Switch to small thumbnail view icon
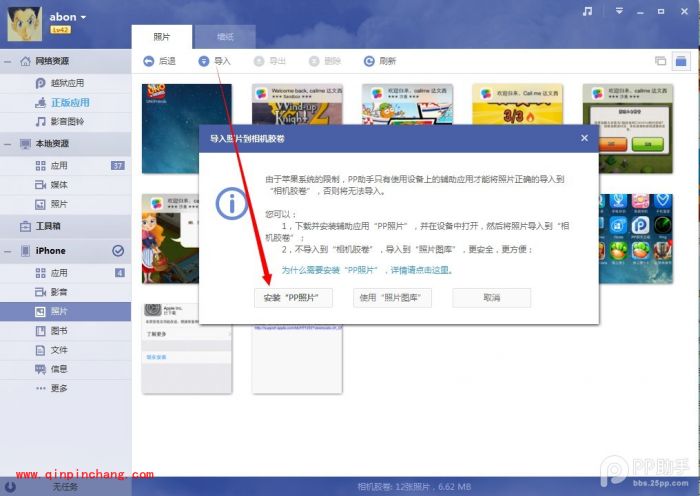This screenshot has height=496, width=700. click(660, 61)
